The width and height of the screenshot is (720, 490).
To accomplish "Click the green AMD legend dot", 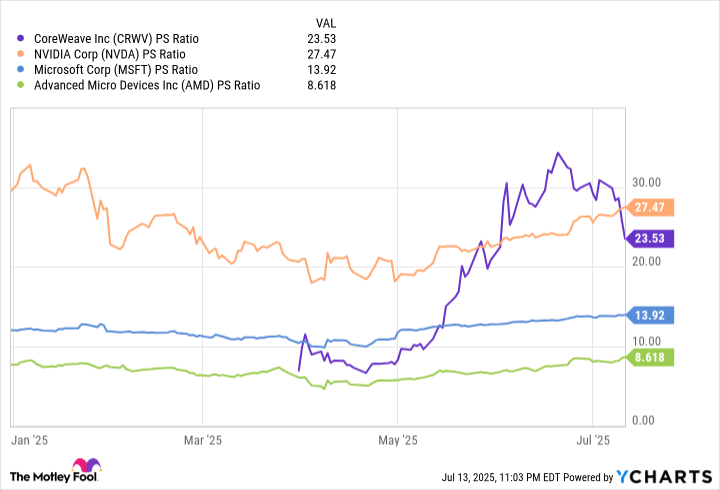I will [x=18, y=85].
